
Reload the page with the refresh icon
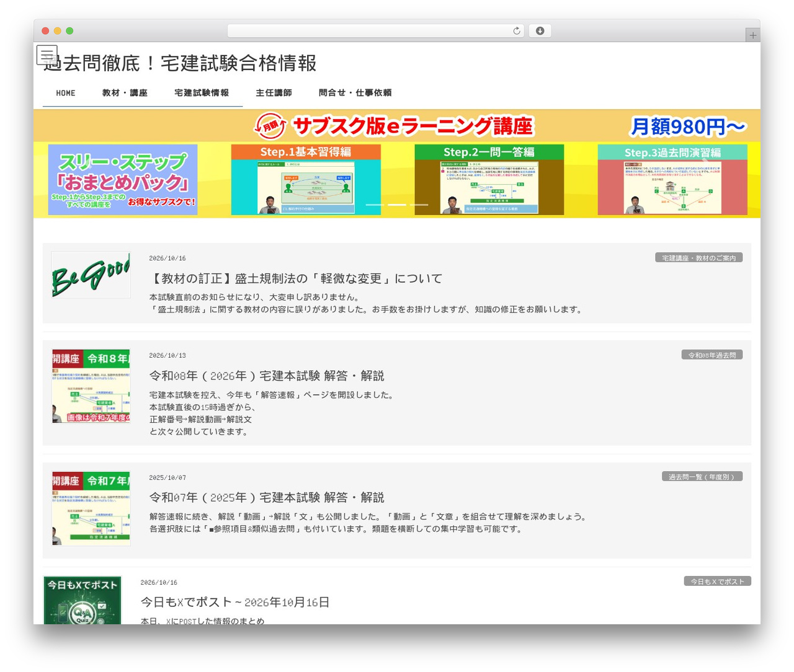516,31
